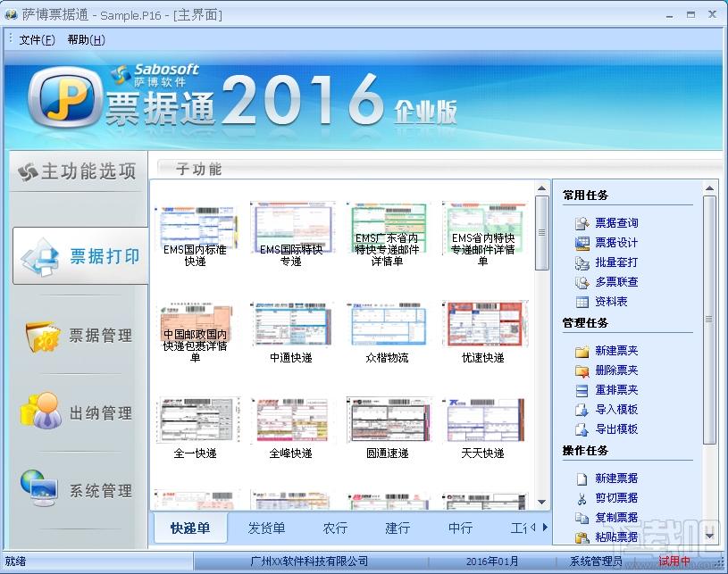This screenshot has height=574, width=728.
Task: Click the 票据设计 icon
Action: (582, 243)
